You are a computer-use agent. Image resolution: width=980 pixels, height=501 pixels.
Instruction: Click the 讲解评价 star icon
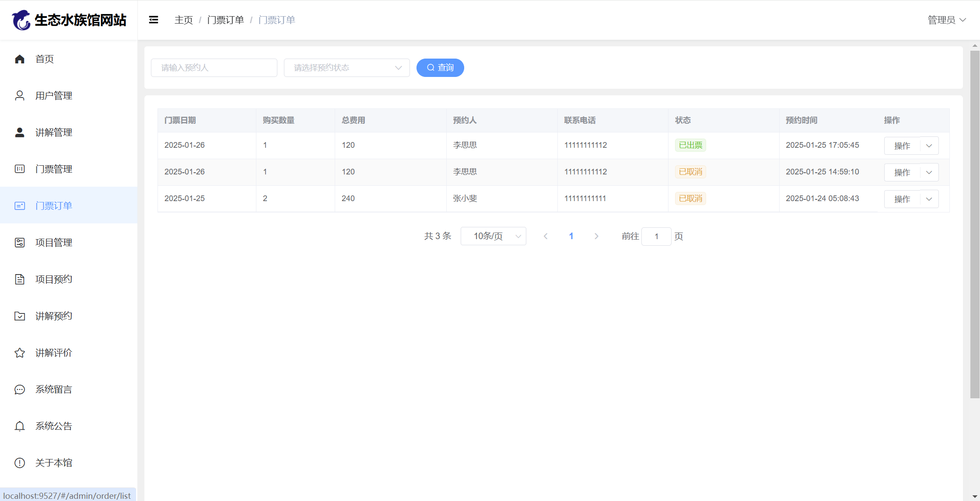pyautogui.click(x=20, y=353)
